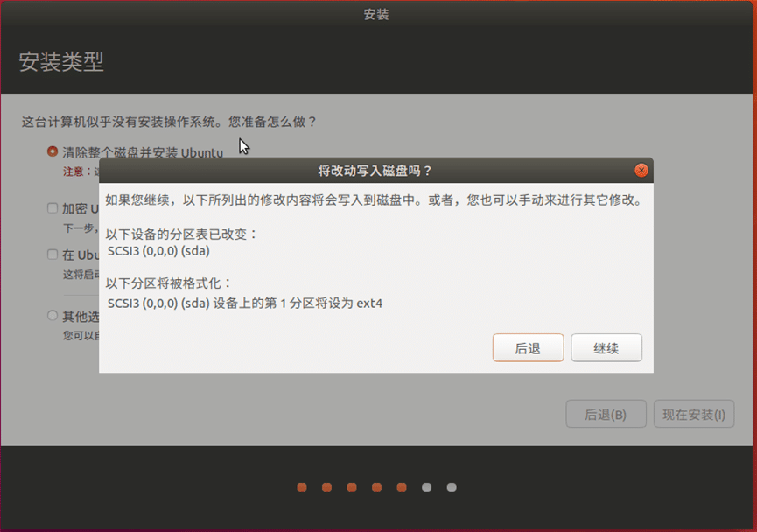757x532 pixels.
Task: Click the first orange progress dot
Action: (x=302, y=487)
